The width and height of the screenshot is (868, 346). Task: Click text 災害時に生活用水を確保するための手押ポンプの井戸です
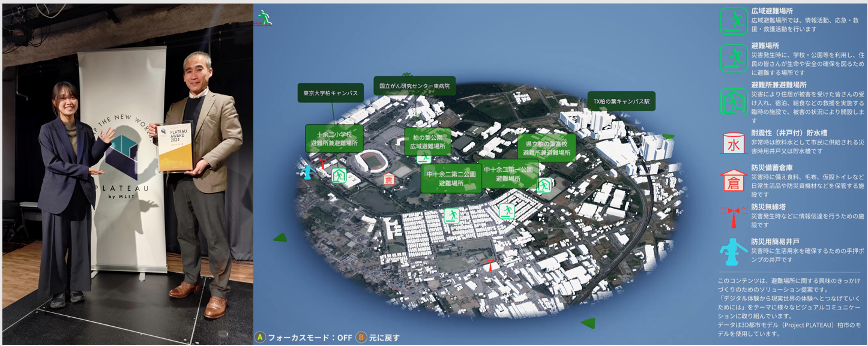click(807, 255)
